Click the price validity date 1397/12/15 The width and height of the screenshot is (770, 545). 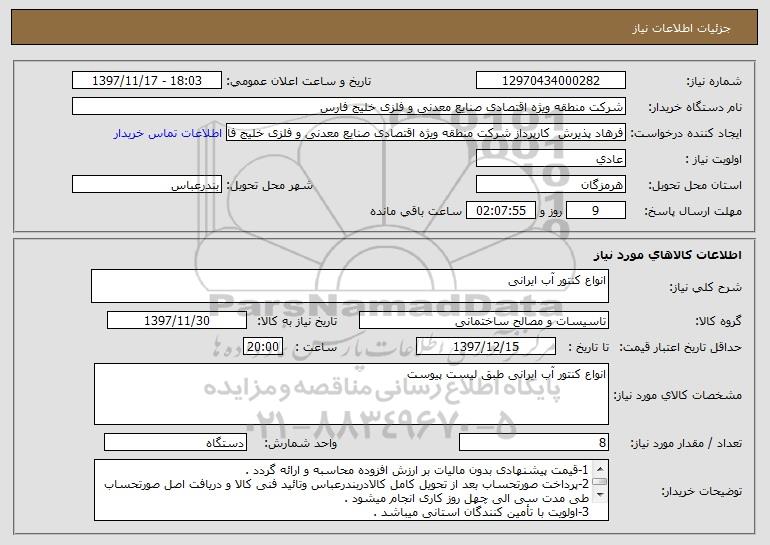point(486,347)
